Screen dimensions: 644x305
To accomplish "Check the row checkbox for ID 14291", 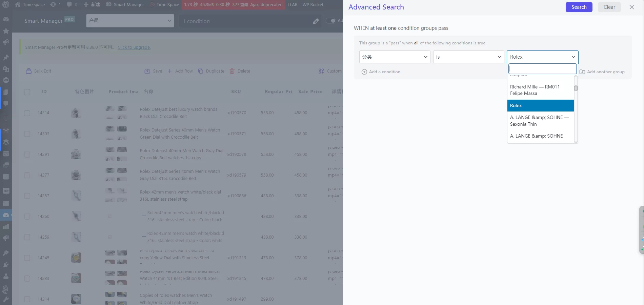I will coord(27,155).
